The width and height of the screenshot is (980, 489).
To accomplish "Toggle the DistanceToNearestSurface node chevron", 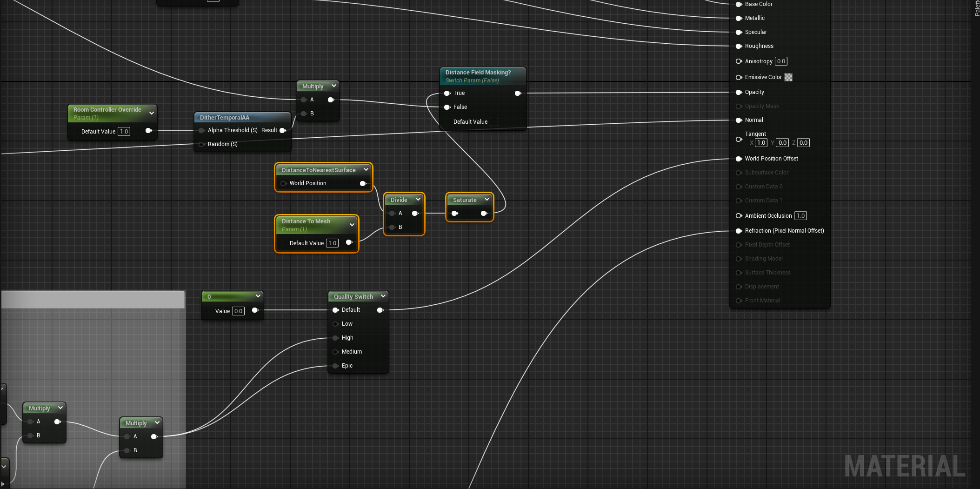I will 366,169.
